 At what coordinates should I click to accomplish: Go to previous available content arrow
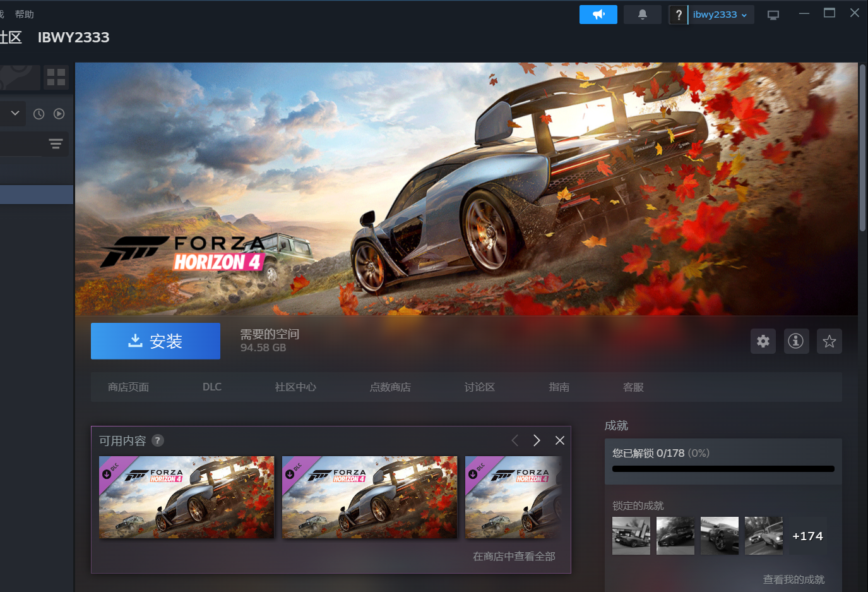point(515,440)
